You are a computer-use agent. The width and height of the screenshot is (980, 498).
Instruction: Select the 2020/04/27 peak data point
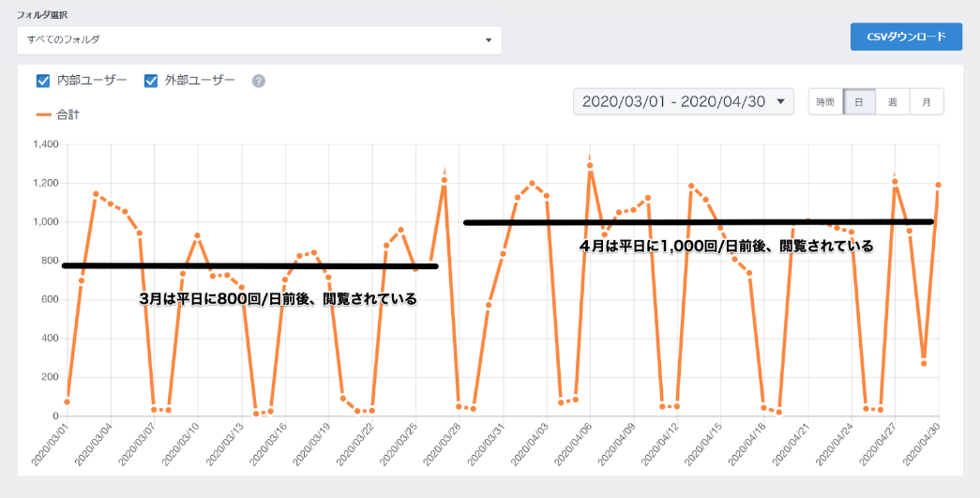pyautogui.click(x=895, y=182)
